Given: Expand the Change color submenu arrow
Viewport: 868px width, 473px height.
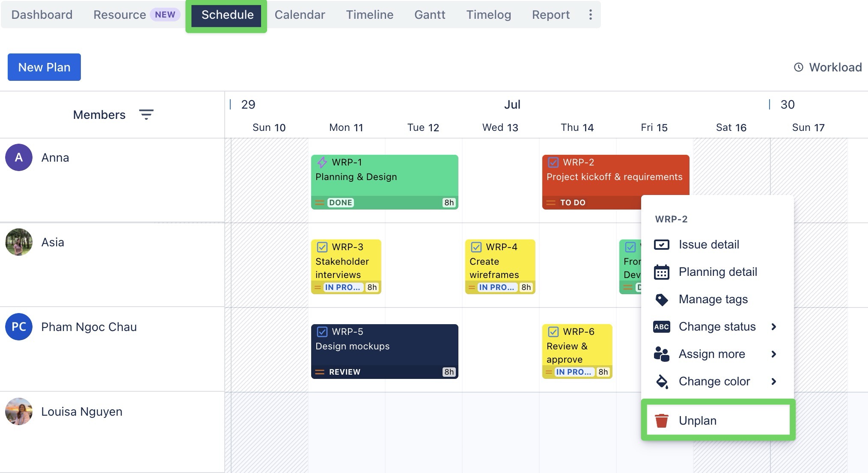Looking at the screenshot, I should pos(773,381).
